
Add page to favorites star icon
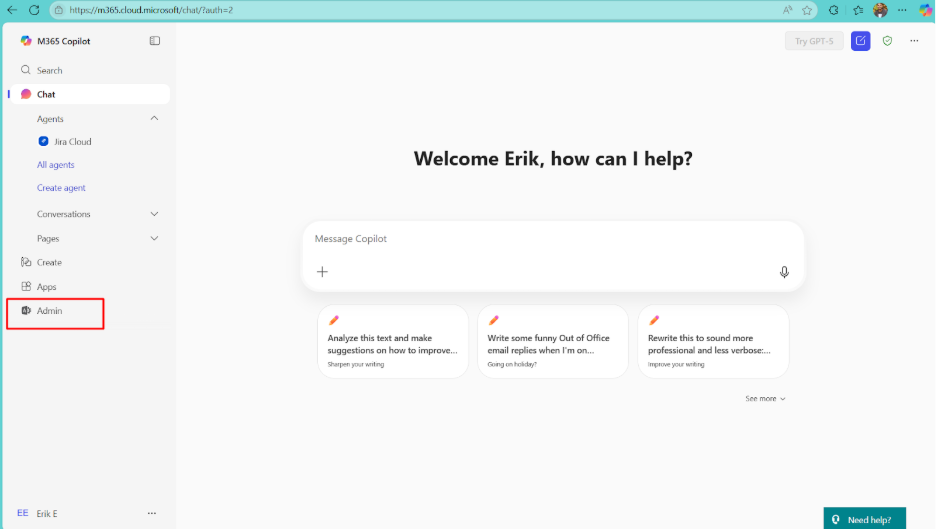807,10
